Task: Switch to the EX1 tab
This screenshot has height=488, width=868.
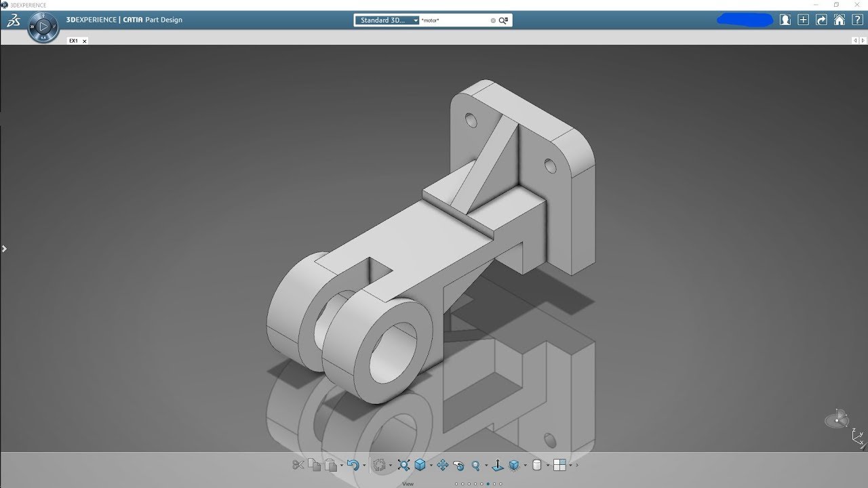Action: coord(73,41)
